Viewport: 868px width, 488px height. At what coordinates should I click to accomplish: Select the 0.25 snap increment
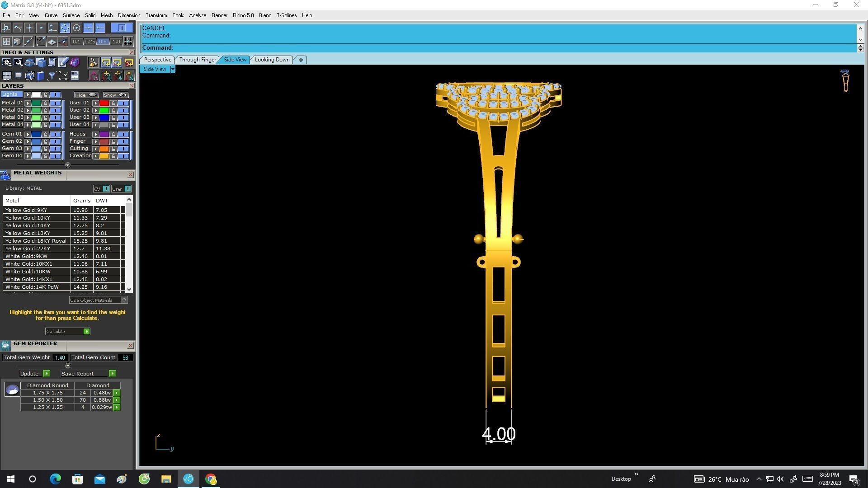[90, 42]
